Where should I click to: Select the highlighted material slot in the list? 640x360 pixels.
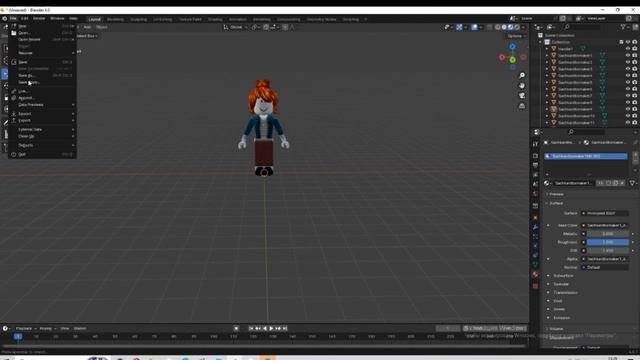586,156
